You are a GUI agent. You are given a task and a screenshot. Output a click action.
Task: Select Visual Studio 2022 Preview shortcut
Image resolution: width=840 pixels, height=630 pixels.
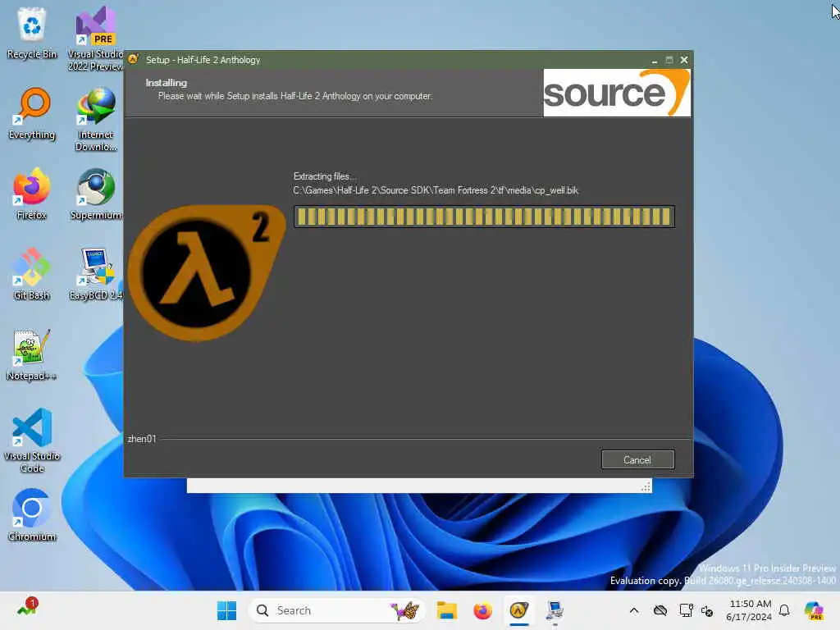(96, 39)
